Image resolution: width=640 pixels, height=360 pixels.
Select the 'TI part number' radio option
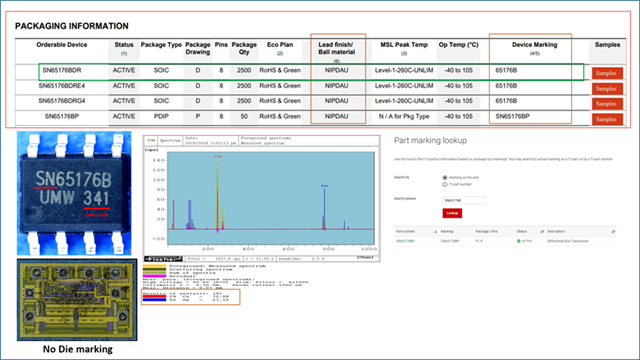445,184
